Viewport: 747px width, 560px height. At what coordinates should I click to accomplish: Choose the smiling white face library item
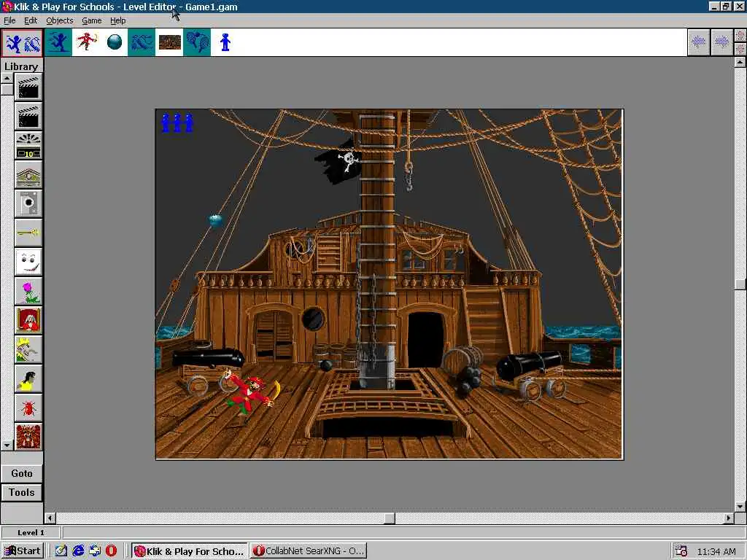(28, 262)
